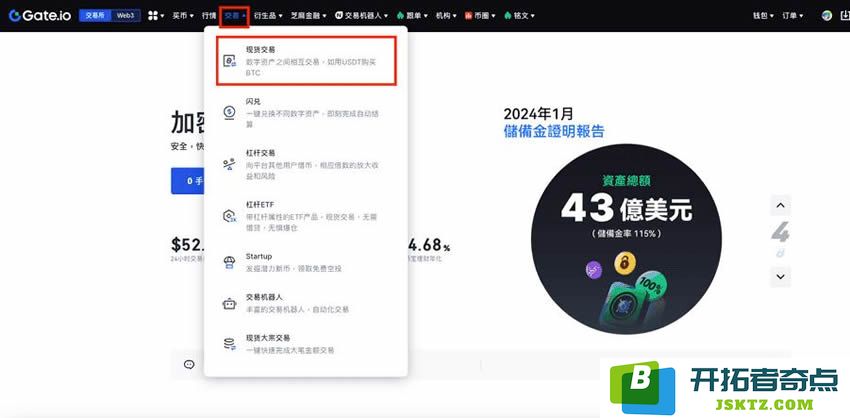Click the green flame icon beside 跟单

tap(401, 16)
